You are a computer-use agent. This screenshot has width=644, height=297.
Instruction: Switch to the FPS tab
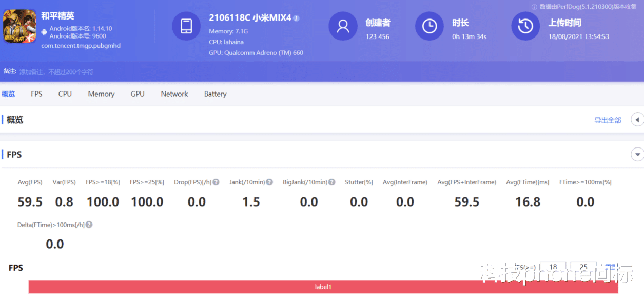click(36, 94)
